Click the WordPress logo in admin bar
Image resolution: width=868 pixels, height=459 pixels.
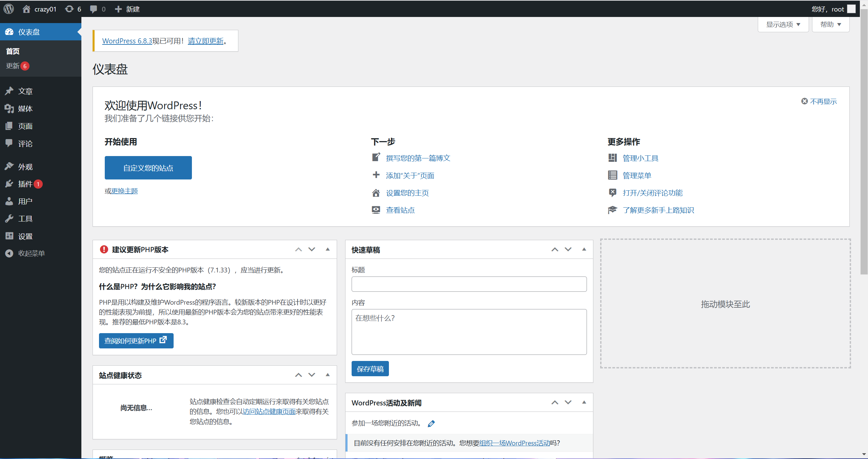point(9,9)
